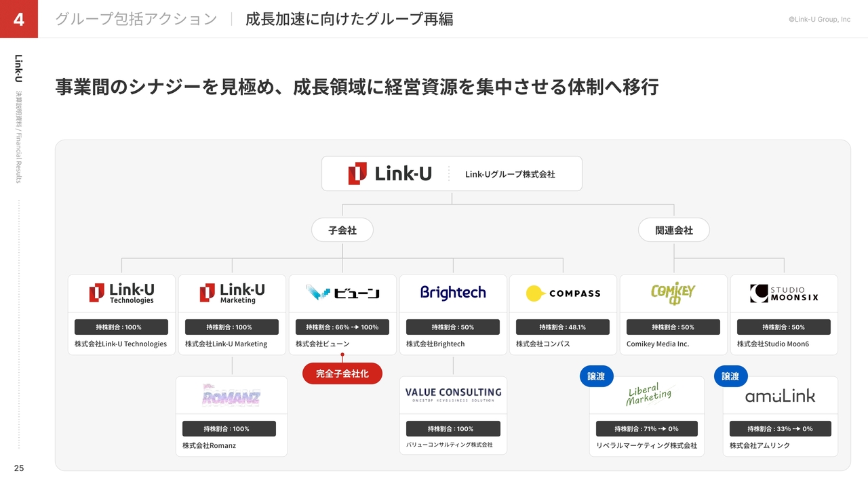Click the 譲渡 badge on amuLink card

[x=730, y=376]
